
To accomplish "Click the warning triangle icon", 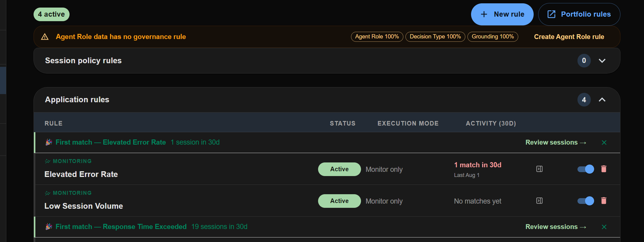I will [45, 37].
